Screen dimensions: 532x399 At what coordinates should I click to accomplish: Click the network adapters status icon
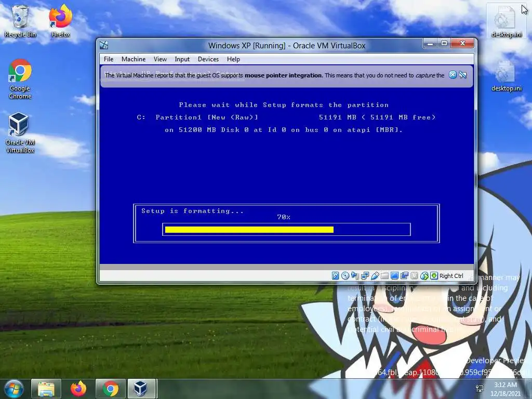pyautogui.click(x=365, y=276)
